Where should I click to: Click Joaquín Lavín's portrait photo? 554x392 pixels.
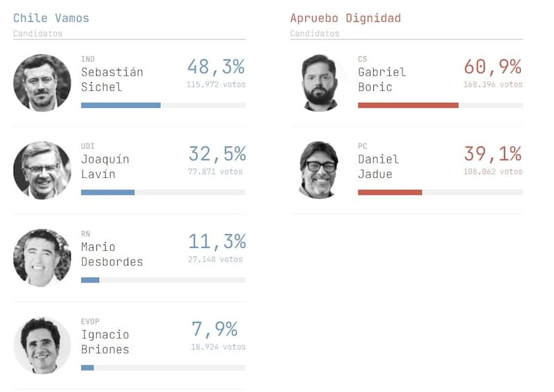pyautogui.click(x=42, y=170)
